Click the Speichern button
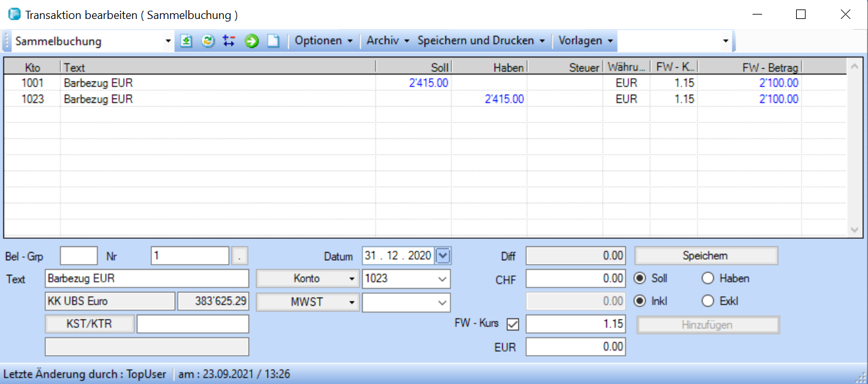The width and height of the screenshot is (868, 384). pos(705,256)
